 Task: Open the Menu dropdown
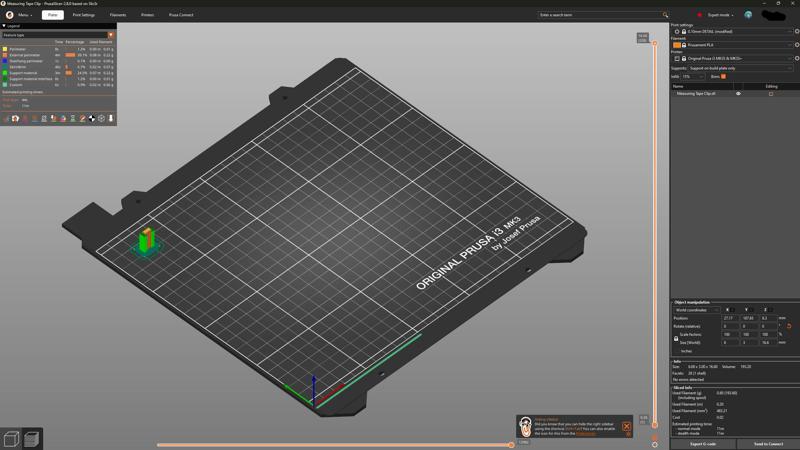click(24, 15)
